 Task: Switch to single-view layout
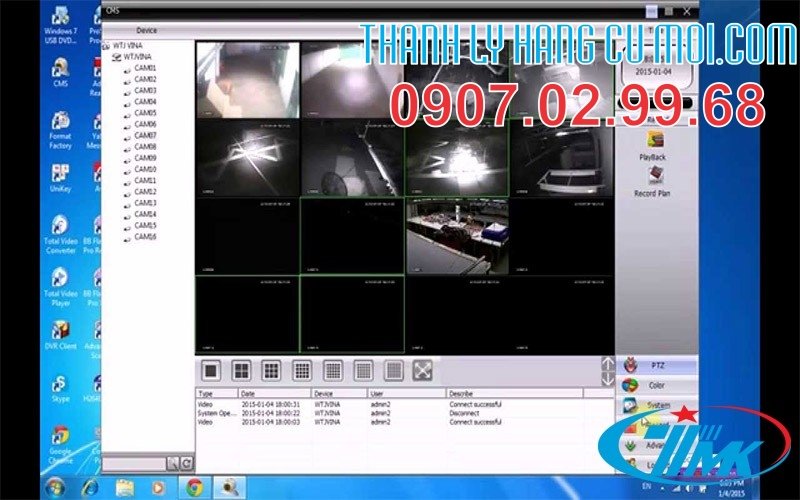click(211, 370)
